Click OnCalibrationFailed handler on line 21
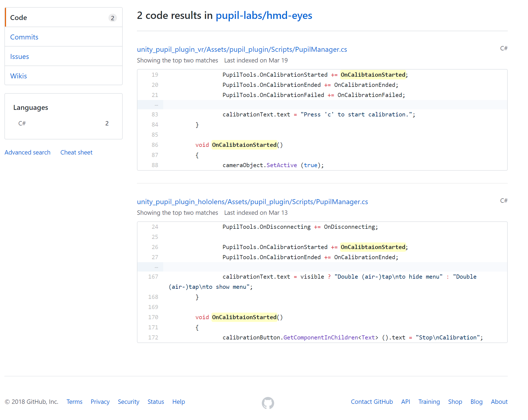The image size is (528, 420). pyautogui.click(x=370, y=95)
